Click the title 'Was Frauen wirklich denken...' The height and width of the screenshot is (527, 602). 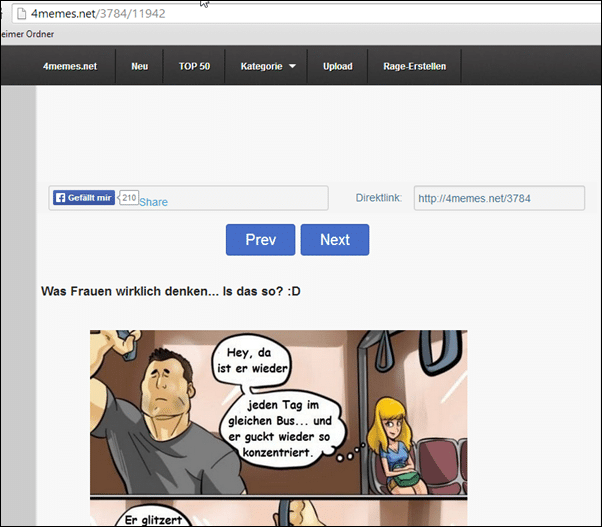170,291
